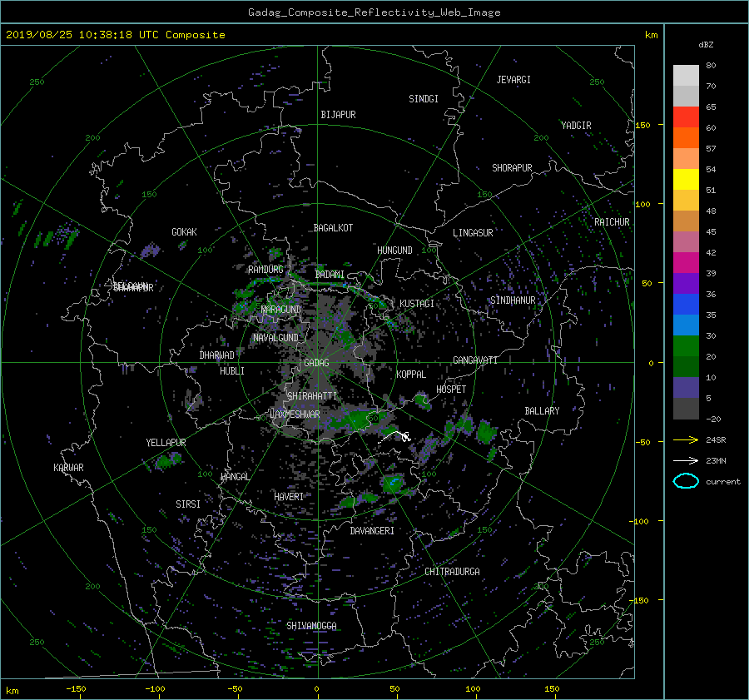Click the cyan current ellipse legend icon
The width and height of the screenshot is (749, 700).
click(686, 481)
